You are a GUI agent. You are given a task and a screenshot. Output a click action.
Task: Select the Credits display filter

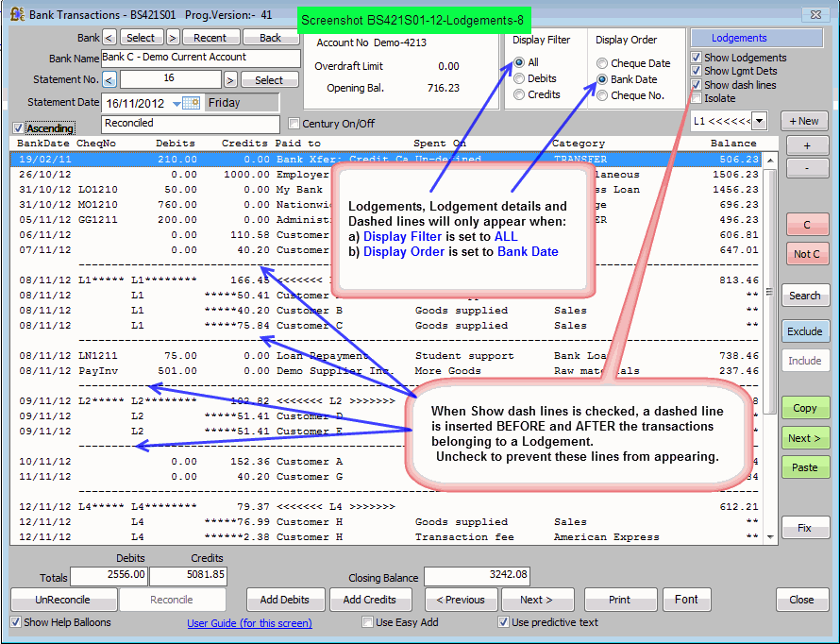tap(518, 94)
